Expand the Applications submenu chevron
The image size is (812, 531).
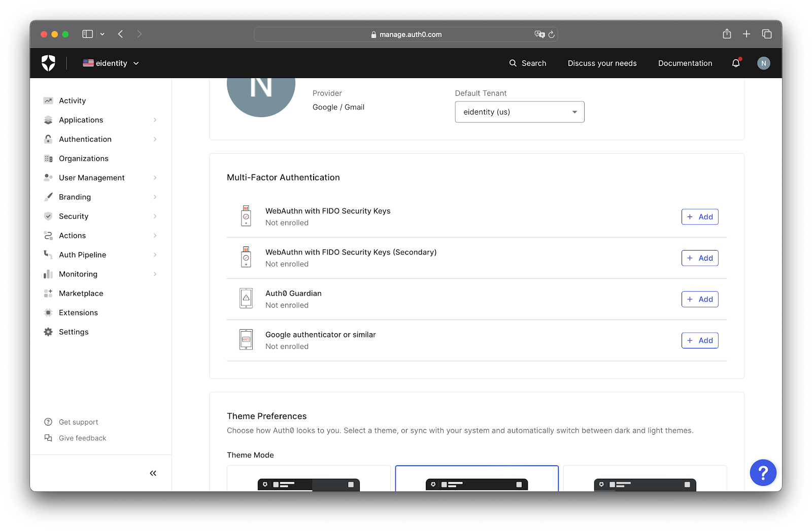[x=155, y=120]
